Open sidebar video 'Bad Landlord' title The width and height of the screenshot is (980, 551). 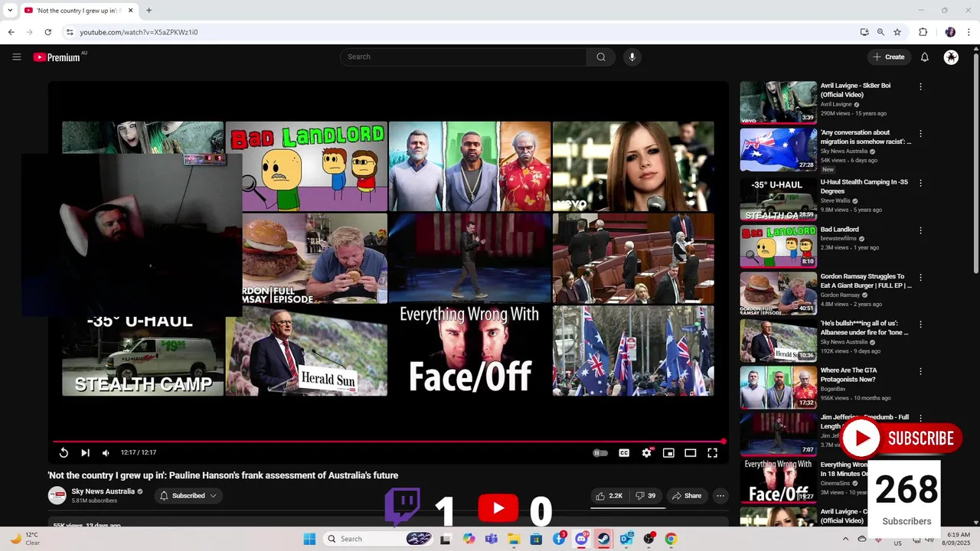coord(839,230)
